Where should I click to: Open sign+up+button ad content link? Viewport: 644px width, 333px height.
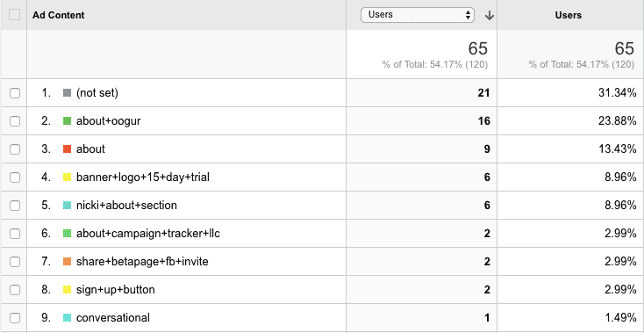(116, 290)
